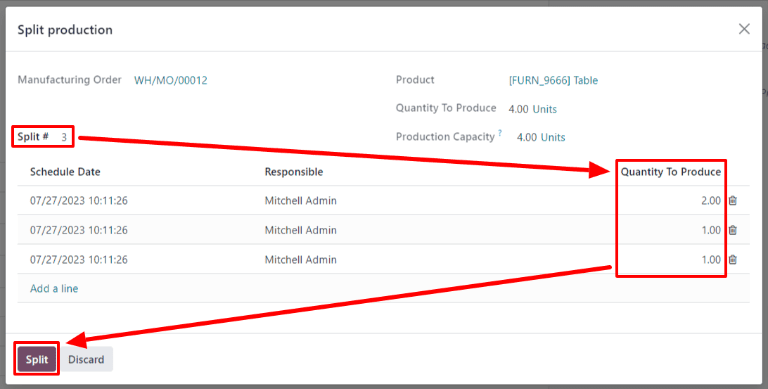Close the Split production dialog
The height and width of the screenshot is (389, 768).
click(744, 29)
